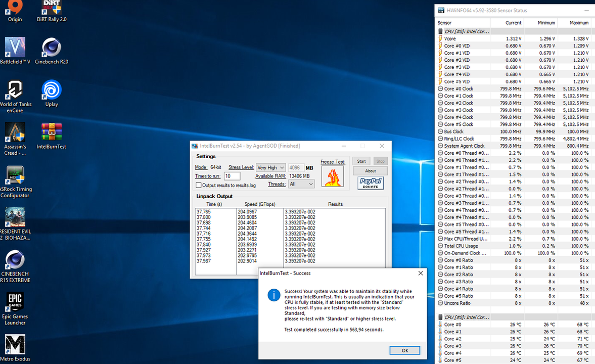Select the Resident Evil 2 Biohazard icon
Image resolution: width=595 pixels, height=364 pixels.
pos(15,224)
